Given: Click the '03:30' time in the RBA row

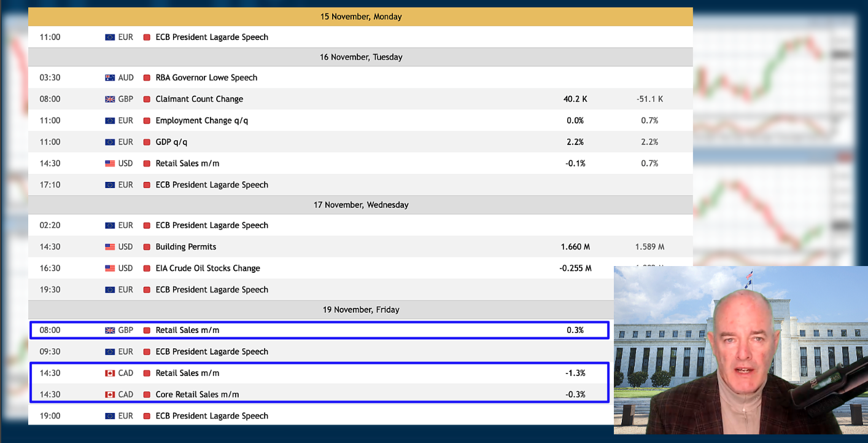Looking at the screenshot, I should 50,77.
